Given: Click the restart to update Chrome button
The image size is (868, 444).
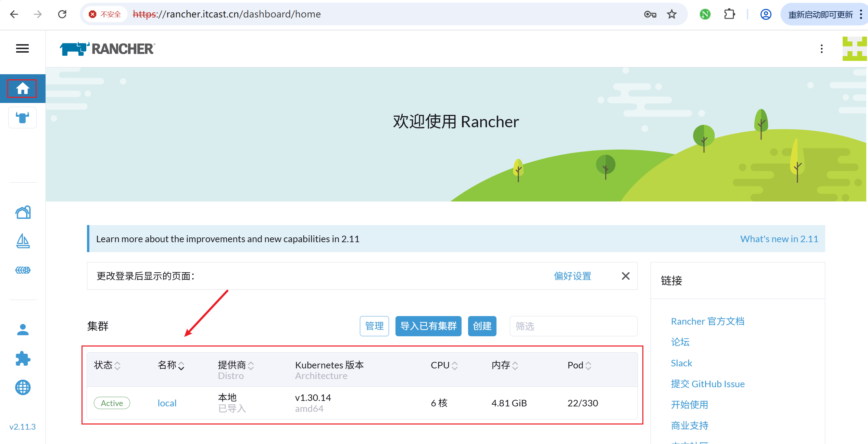Looking at the screenshot, I should (x=820, y=14).
